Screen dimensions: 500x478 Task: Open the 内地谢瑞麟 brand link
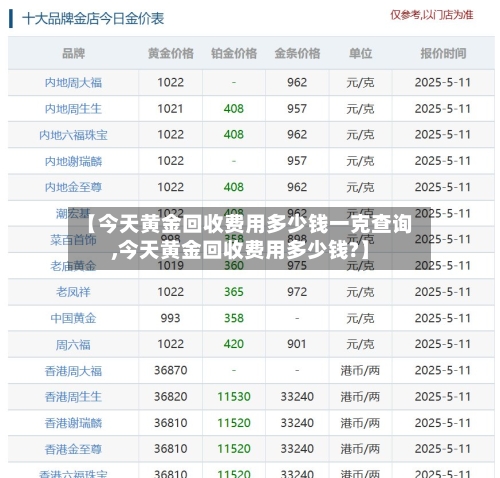(x=73, y=161)
